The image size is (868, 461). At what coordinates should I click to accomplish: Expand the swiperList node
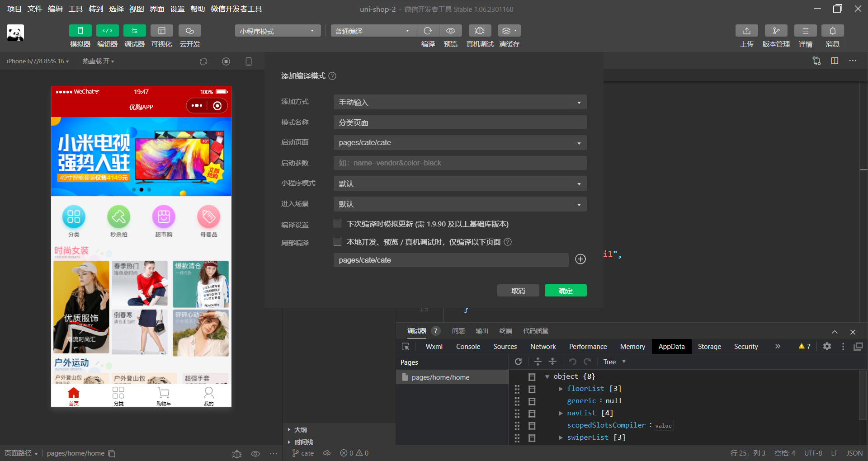coord(561,437)
